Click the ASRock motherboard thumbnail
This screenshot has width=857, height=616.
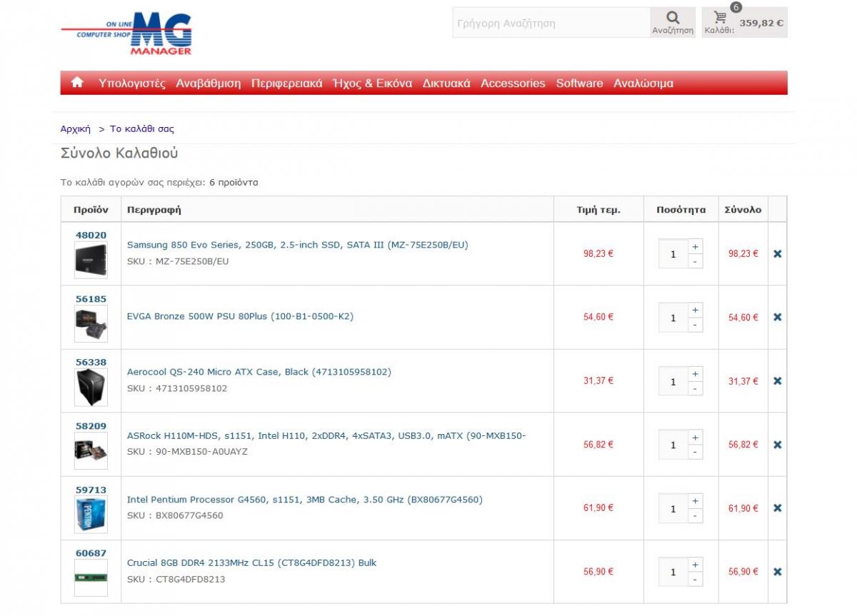[91, 451]
